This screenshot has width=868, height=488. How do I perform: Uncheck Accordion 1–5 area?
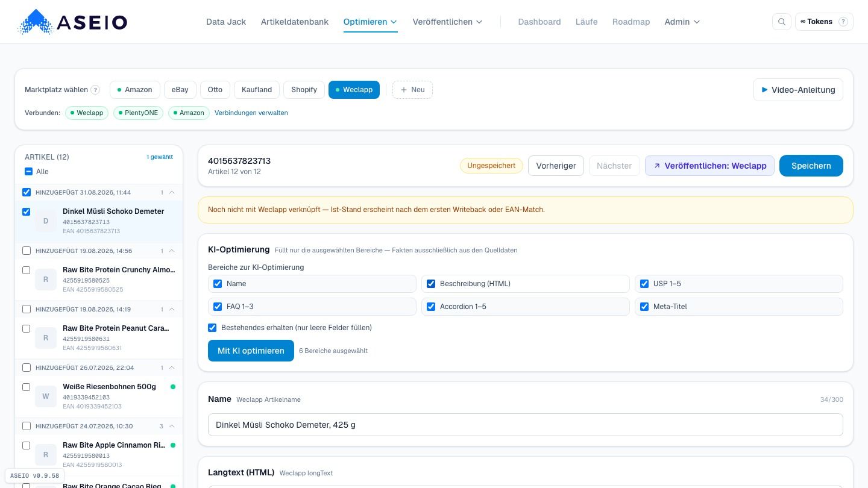click(431, 307)
